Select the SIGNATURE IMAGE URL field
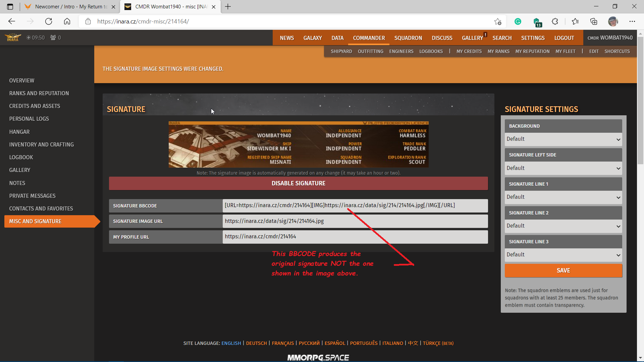 point(355,221)
